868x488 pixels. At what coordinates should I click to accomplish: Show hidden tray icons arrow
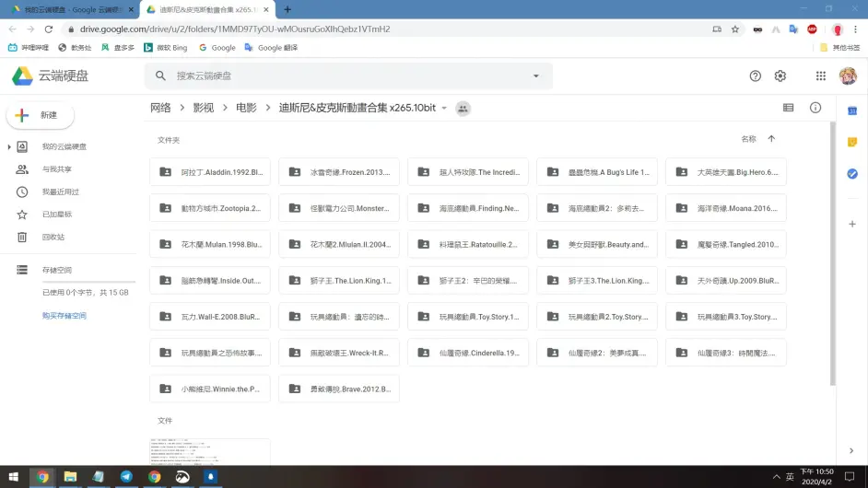point(776,476)
